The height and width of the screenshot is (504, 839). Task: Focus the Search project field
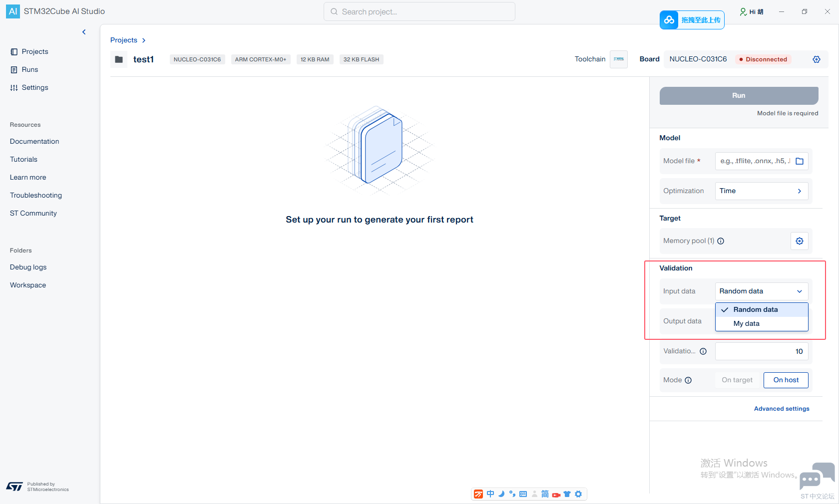[419, 11]
